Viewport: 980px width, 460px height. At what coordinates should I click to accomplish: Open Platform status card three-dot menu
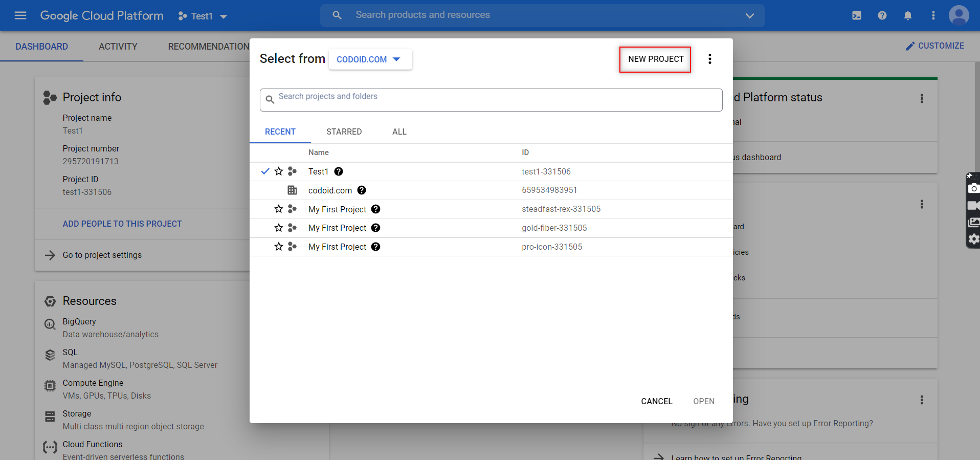click(x=922, y=98)
